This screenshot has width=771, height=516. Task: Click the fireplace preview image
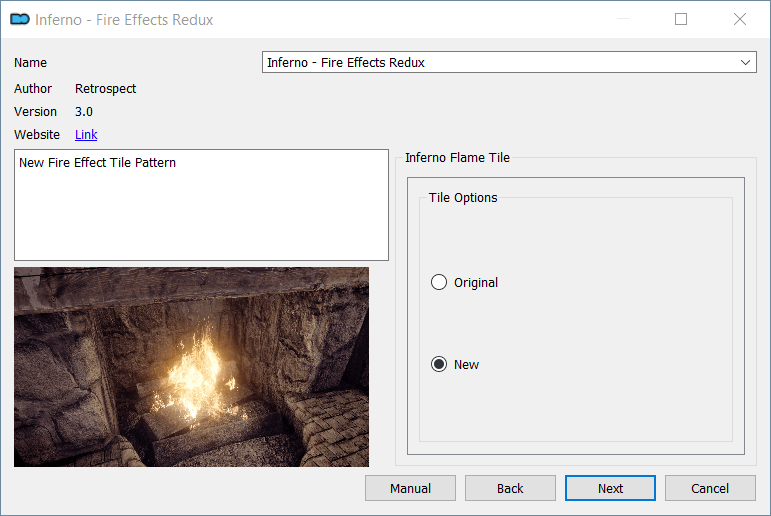[191, 367]
